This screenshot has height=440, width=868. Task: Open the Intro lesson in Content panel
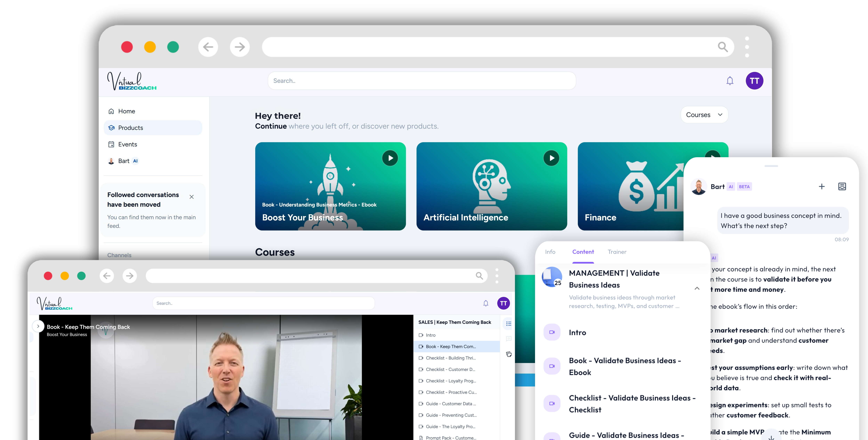[622, 333]
